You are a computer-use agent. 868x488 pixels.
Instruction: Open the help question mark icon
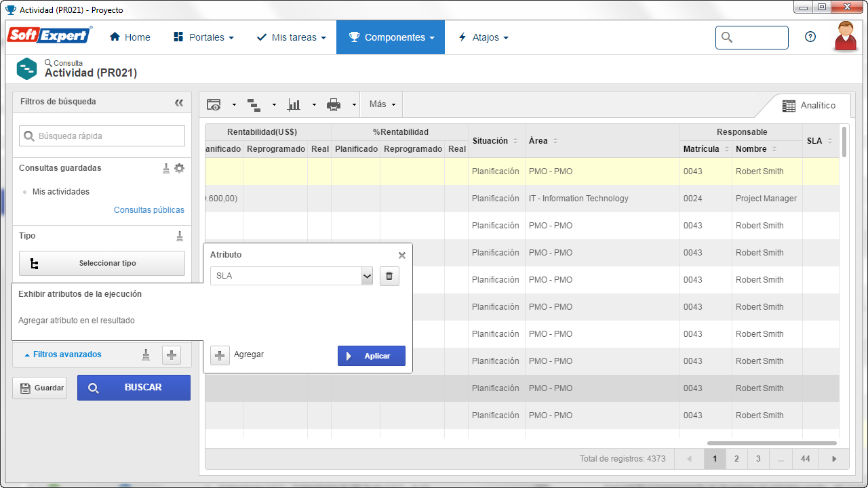(x=810, y=37)
